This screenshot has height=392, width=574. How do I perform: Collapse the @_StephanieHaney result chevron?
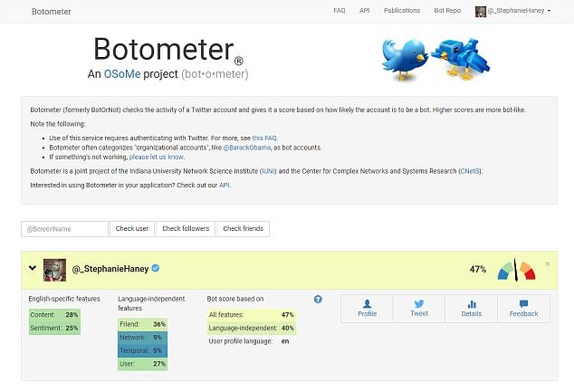click(33, 268)
